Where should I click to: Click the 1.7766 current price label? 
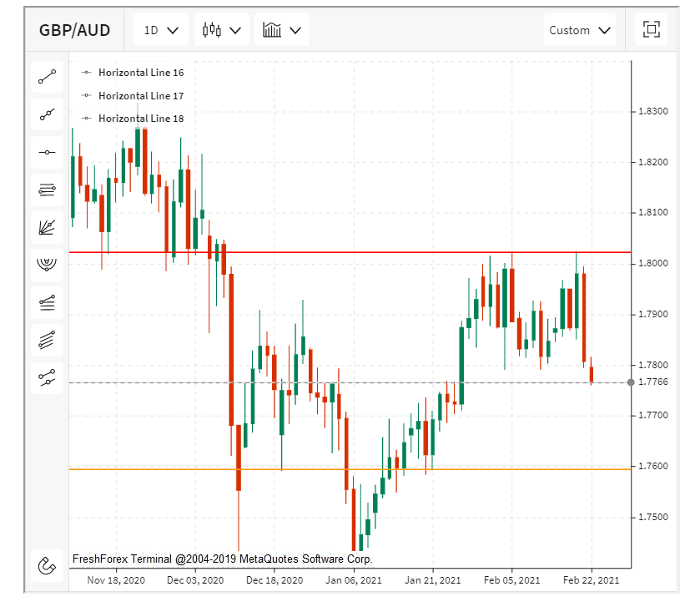653,382
